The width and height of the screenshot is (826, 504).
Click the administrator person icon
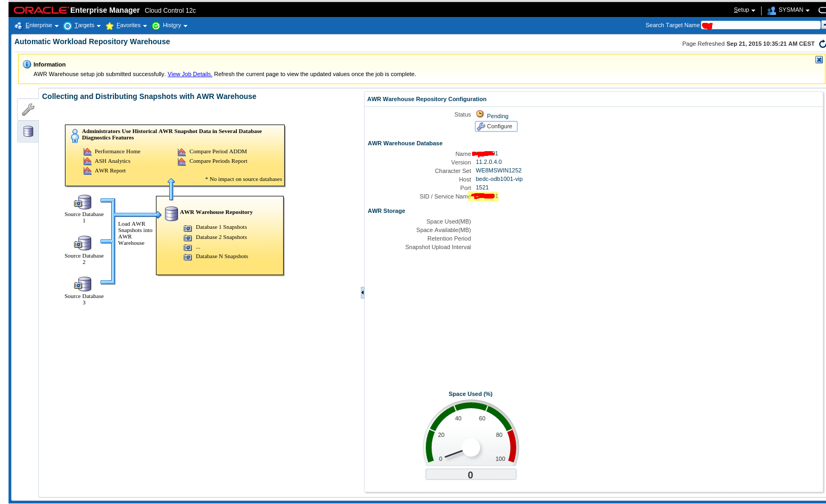point(75,136)
